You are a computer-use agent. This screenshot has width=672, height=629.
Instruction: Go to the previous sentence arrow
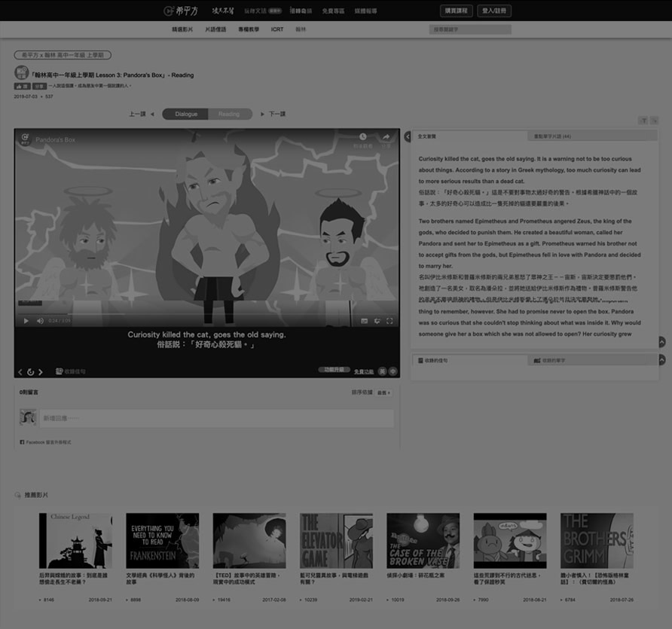pos(20,372)
